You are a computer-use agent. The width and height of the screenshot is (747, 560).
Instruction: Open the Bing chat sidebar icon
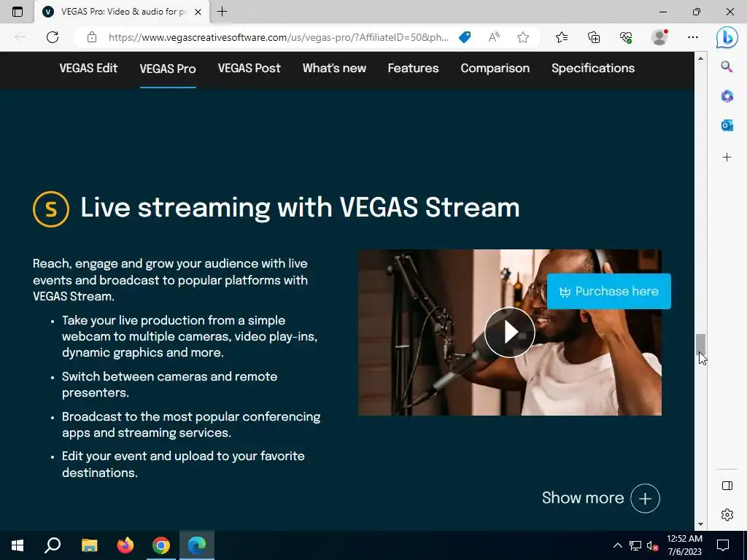[727, 37]
